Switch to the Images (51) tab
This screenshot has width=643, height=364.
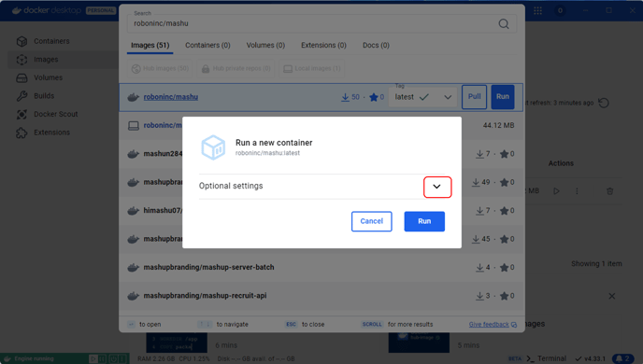click(x=150, y=45)
